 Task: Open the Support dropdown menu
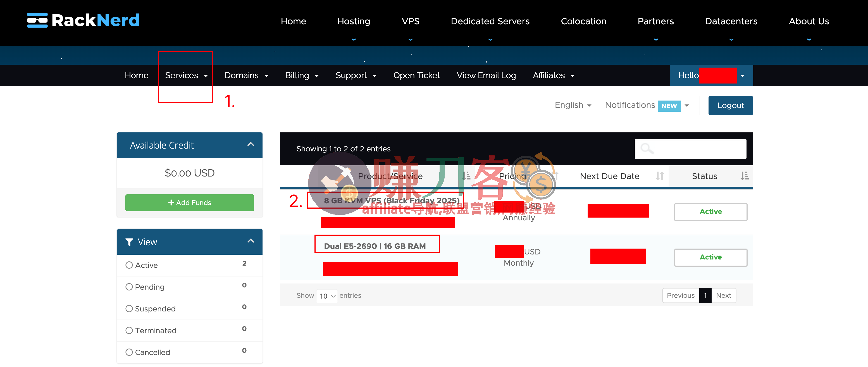coord(356,75)
